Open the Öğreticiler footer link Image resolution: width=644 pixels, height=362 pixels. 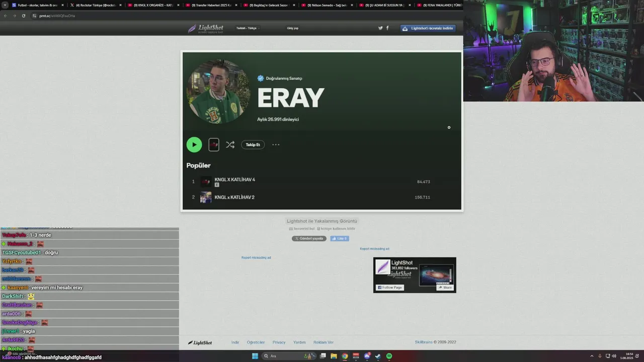(256, 342)
